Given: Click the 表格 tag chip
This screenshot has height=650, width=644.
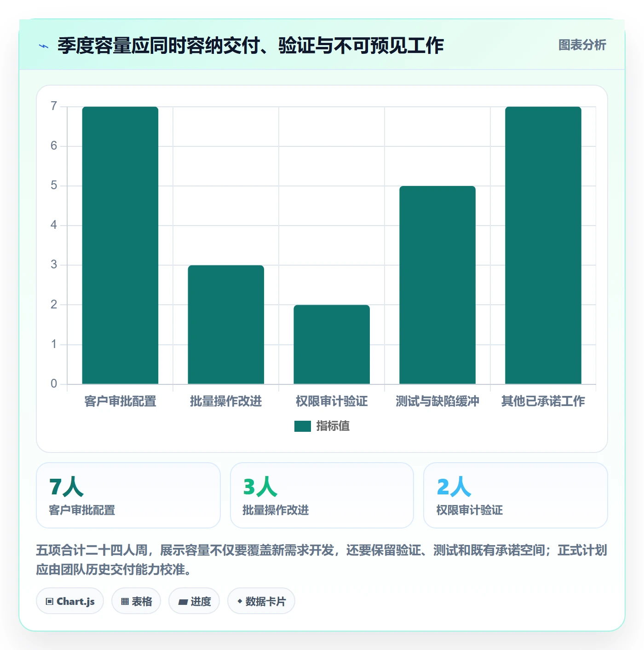Looking at the screenshot, I should pyautogui.click(x=136, y=601).
